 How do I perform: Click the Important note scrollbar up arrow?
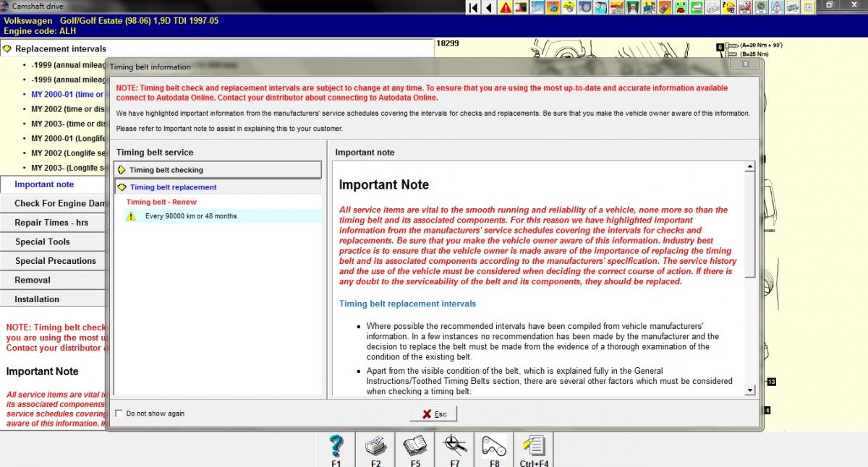tap(749, 167)
